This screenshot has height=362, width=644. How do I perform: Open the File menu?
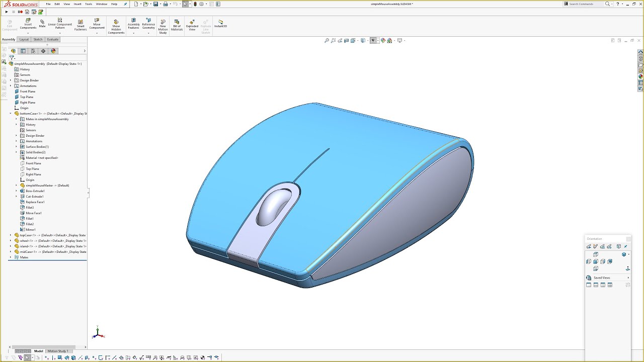(x=48, y=4)
